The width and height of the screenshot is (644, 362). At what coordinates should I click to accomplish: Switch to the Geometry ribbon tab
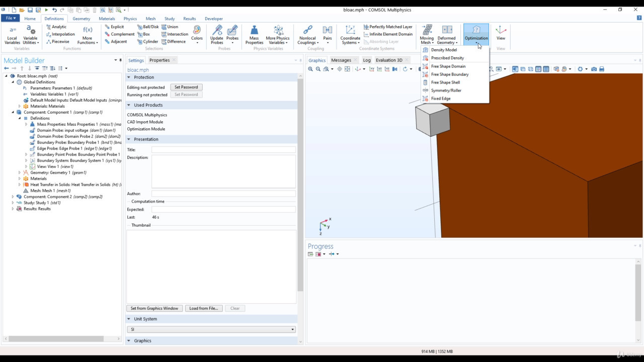pyautogui.click(x=81, y=19)
